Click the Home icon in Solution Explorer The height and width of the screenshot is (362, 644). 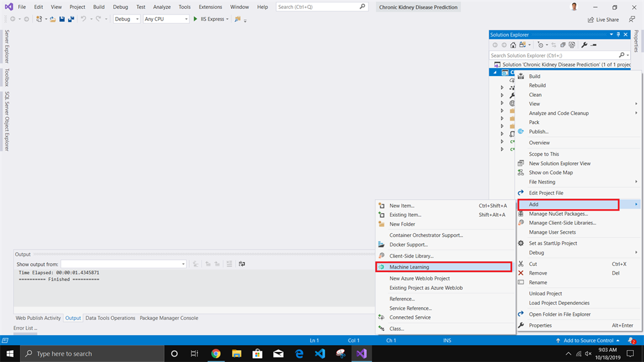click(513, 45)
